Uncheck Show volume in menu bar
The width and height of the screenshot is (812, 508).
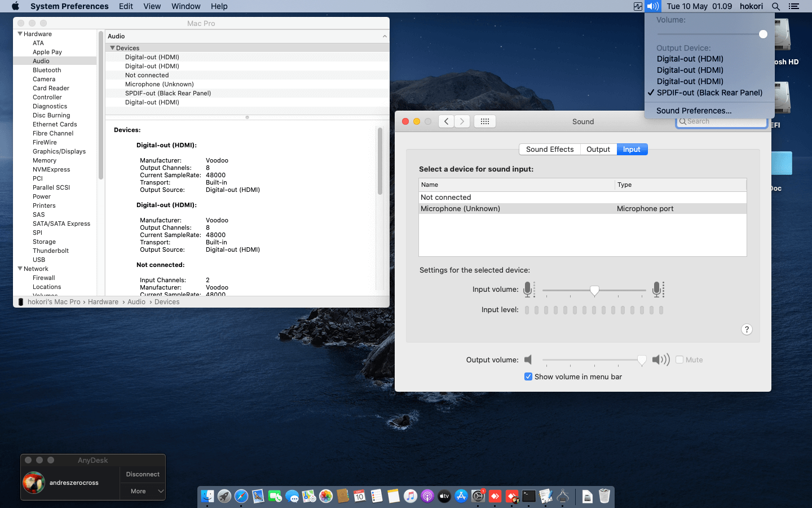click(x=528, y=376)
